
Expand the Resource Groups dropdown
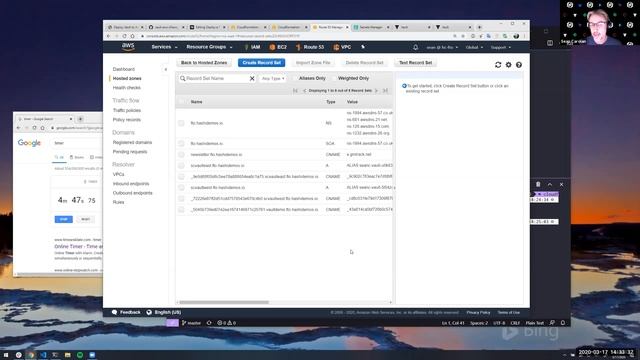[209, 47]
